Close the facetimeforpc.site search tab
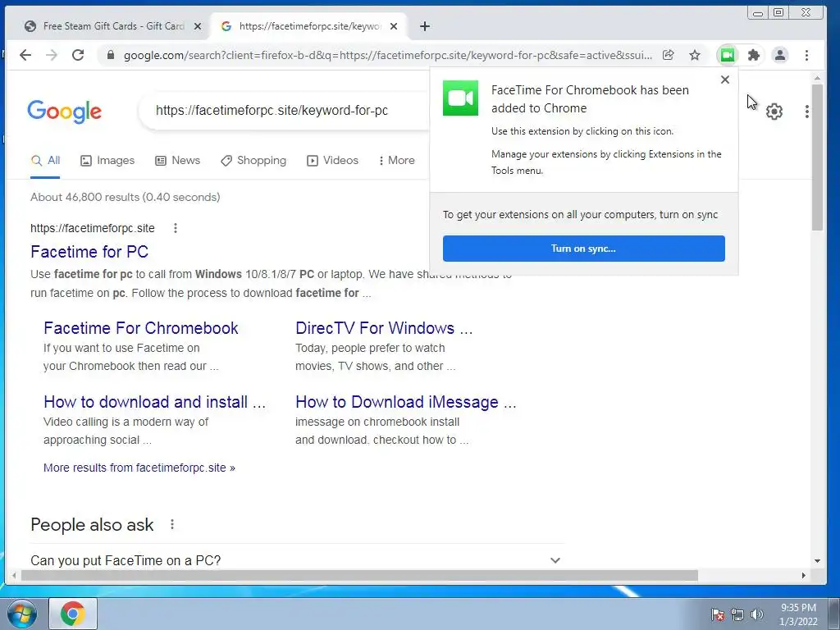Image resolution: width=840 pixels, height=630 pixels. pos(394,26)
